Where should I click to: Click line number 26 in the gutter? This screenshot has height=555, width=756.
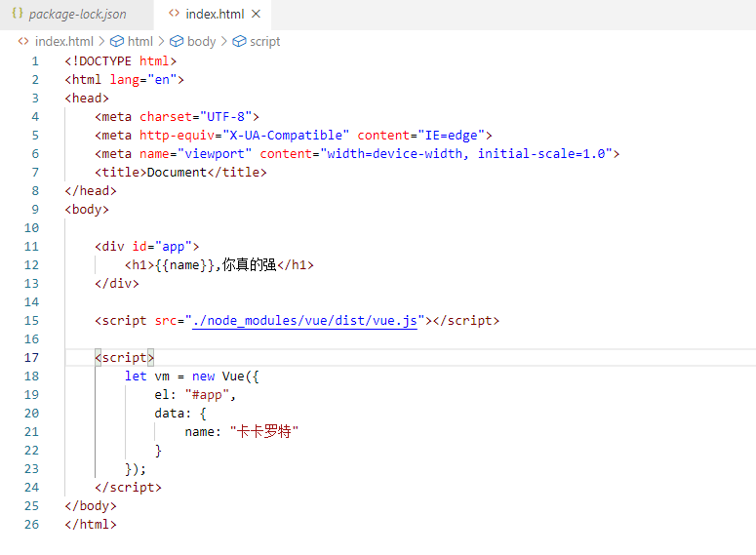click(x=32, y=525)
